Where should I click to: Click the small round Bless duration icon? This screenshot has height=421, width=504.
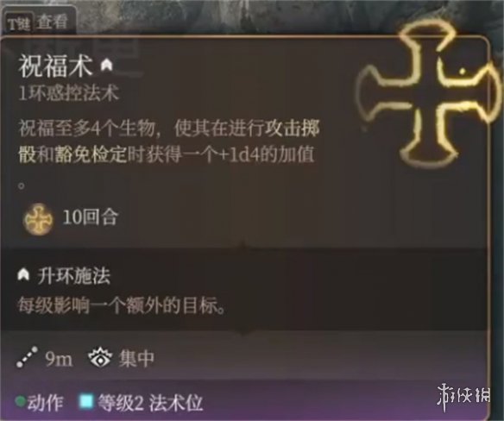[39, 219]
